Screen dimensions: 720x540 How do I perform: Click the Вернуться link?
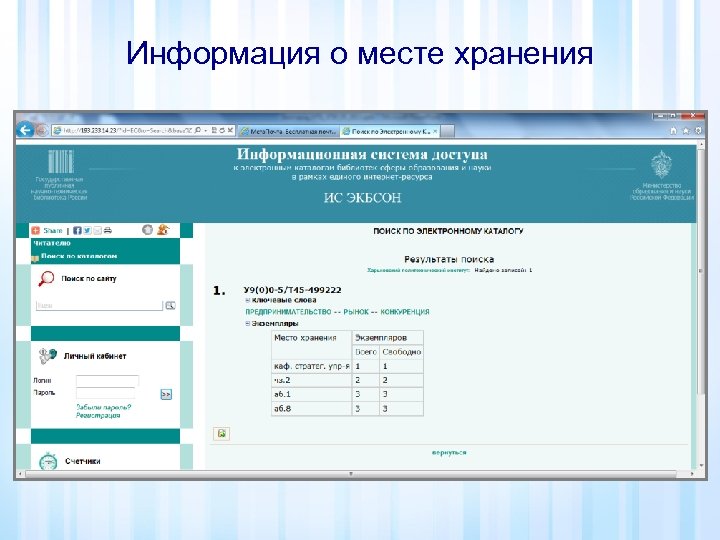pyautogui.click(x=449, y=453)
